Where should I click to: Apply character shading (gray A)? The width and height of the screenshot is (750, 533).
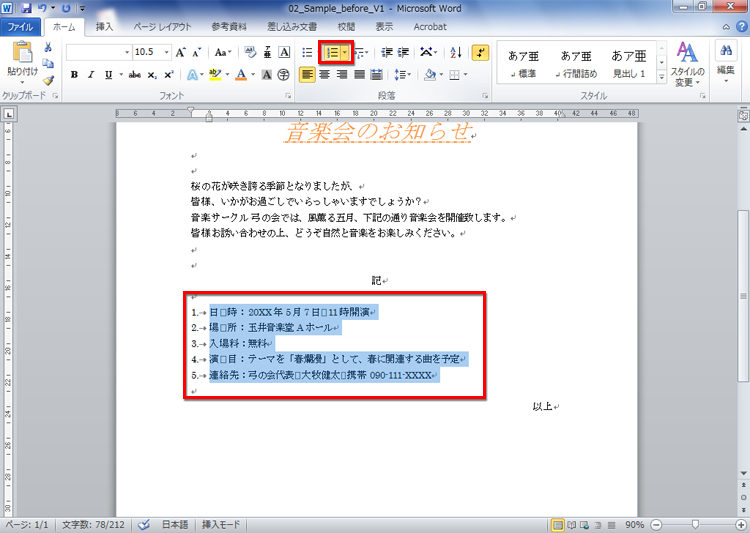pos(267,75)
